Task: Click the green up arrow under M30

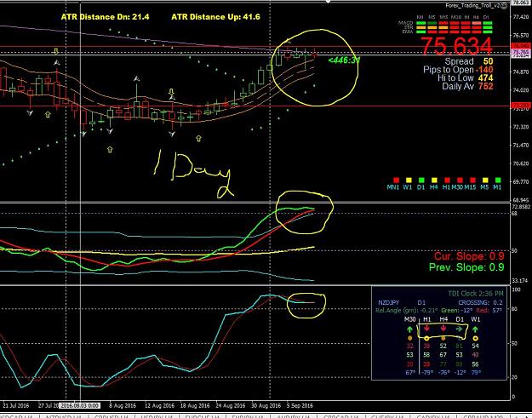Action: pos(410,329)
